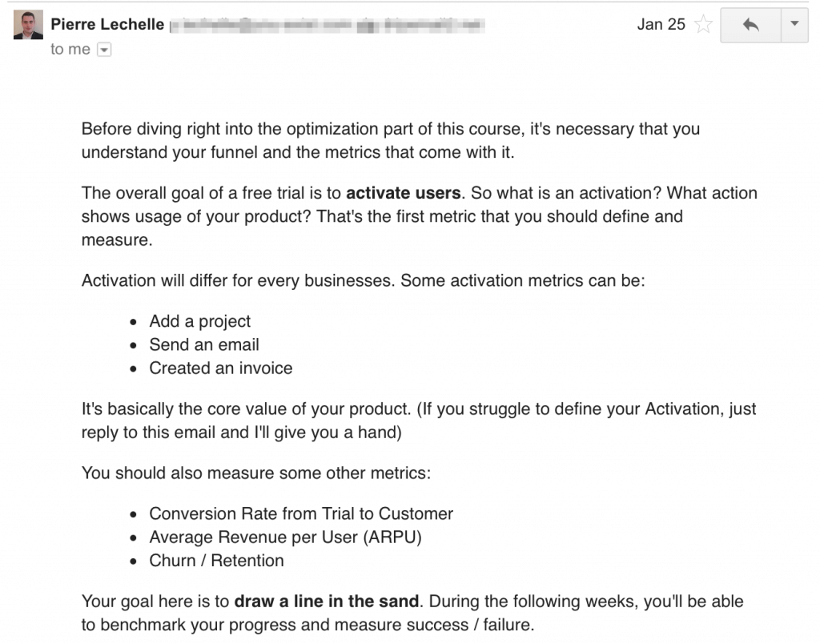Screen dimensions: 820x644
Task: Click the reply arrow button
Action: click(750, 25)
